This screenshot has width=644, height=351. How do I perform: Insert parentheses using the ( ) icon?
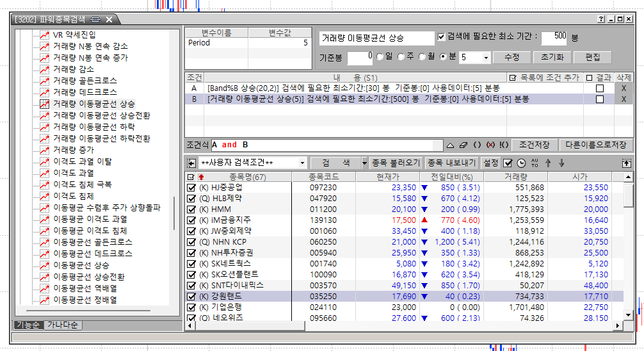click(x=478, y=145)
